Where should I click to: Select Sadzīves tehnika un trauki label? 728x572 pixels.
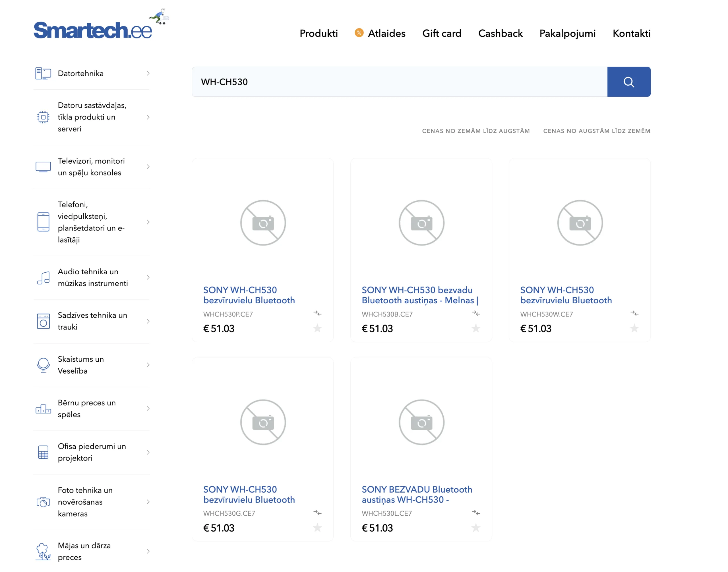[92, 321]
